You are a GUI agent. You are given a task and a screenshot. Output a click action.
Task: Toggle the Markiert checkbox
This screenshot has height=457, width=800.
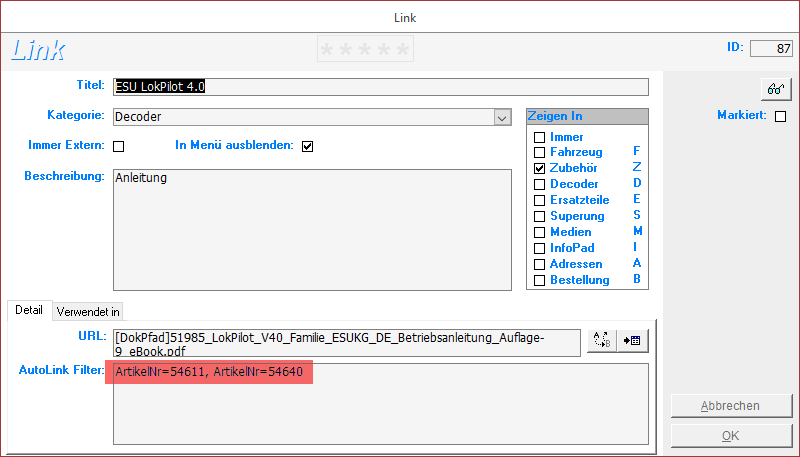pyautogui.click(x=780, y=116)
